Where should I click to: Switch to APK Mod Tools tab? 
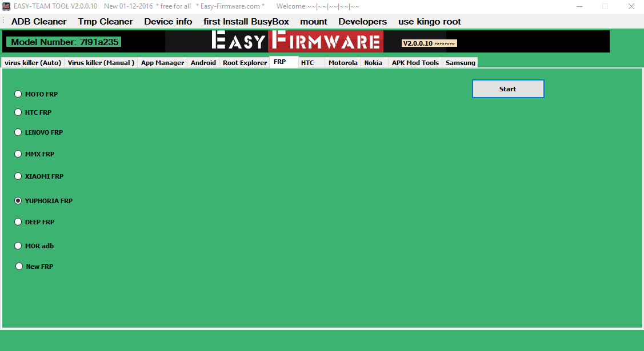coord(415,62)
